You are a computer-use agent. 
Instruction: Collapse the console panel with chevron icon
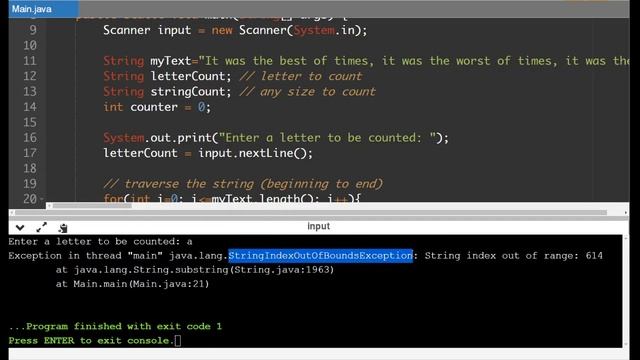(20, 227)
